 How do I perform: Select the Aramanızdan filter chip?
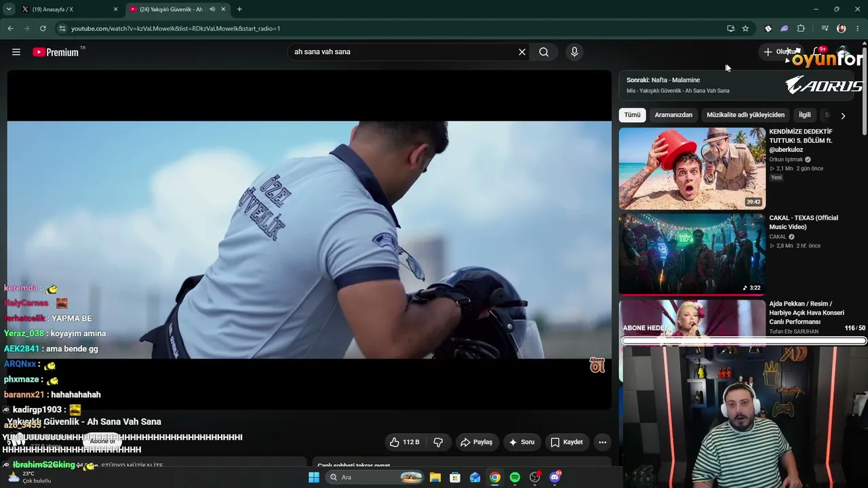click(673, 115)
